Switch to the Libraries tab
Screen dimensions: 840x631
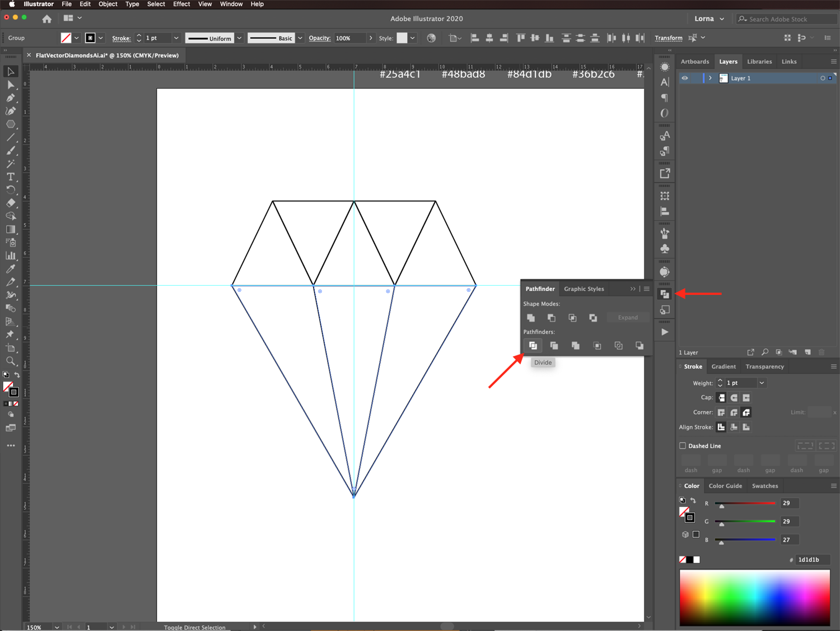[759, 62]
